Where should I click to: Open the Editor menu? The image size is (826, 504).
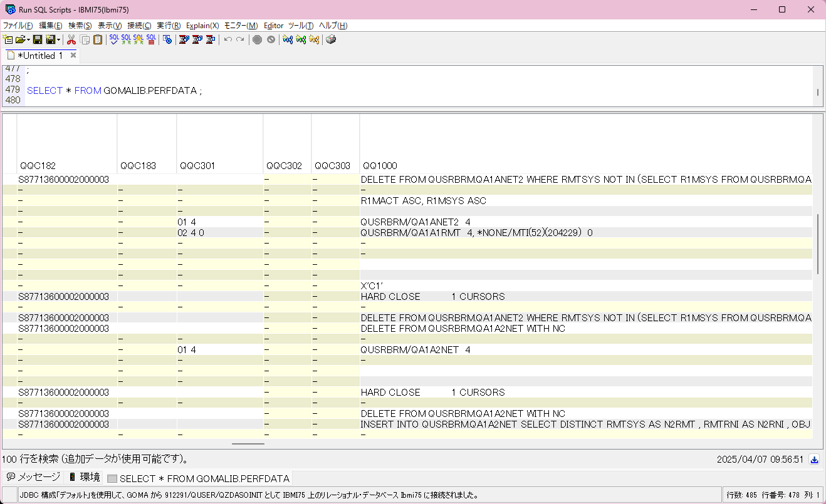coord(274,26)
